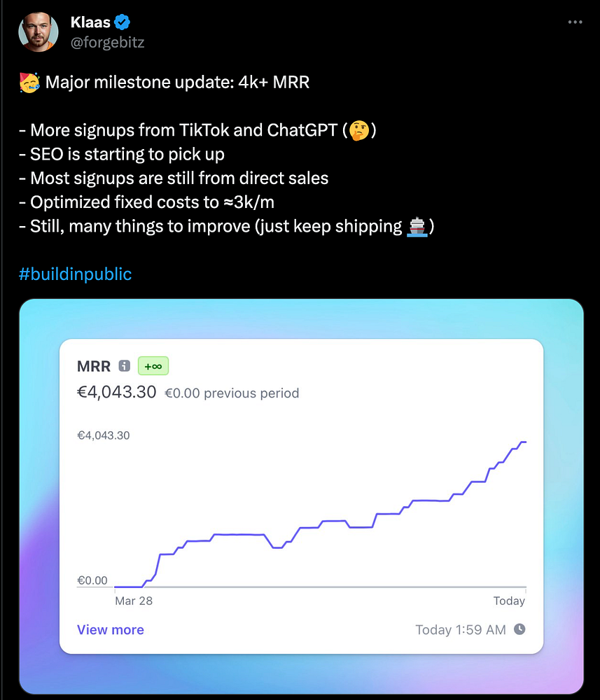The height and width of the screenshot is (700, 600).
Task: Click the €0.00 previous period text
Action: pos(232,393)
